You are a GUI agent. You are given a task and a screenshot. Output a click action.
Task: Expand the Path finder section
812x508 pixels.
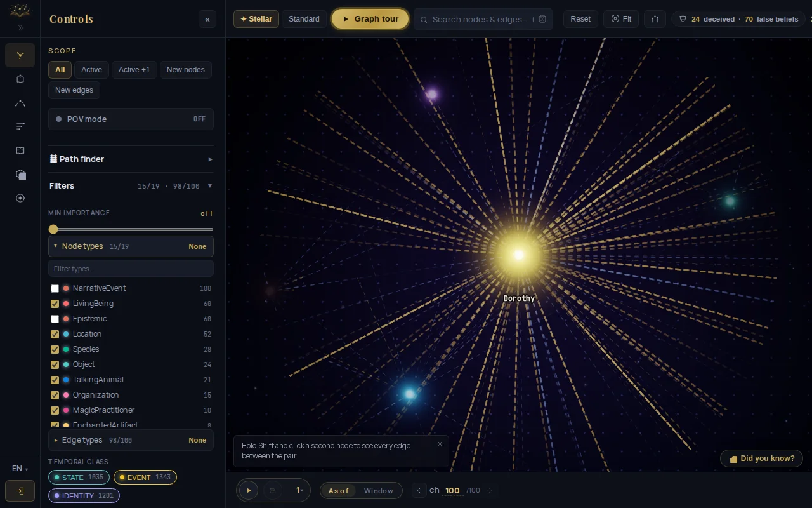coord(131,159)
